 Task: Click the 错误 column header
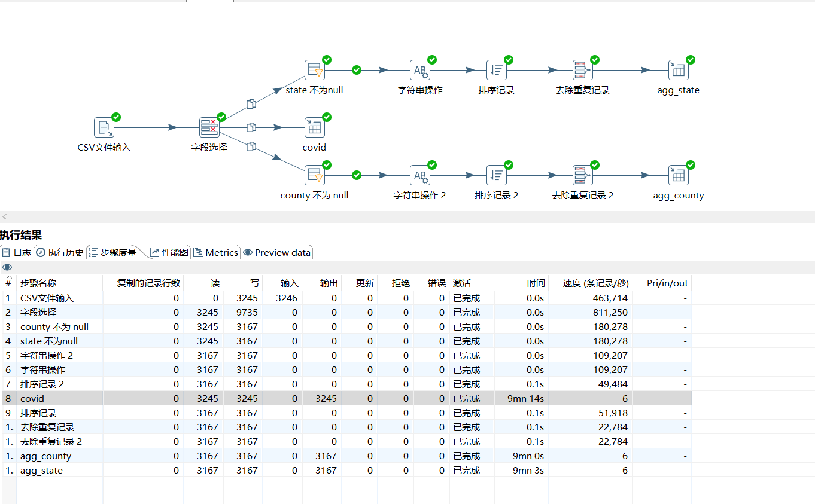click(431, 283)
